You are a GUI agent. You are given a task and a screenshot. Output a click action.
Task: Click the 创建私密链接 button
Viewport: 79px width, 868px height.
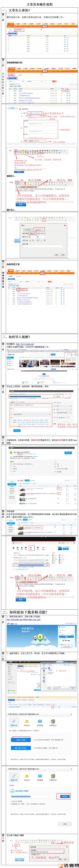(x=21, y=748)
